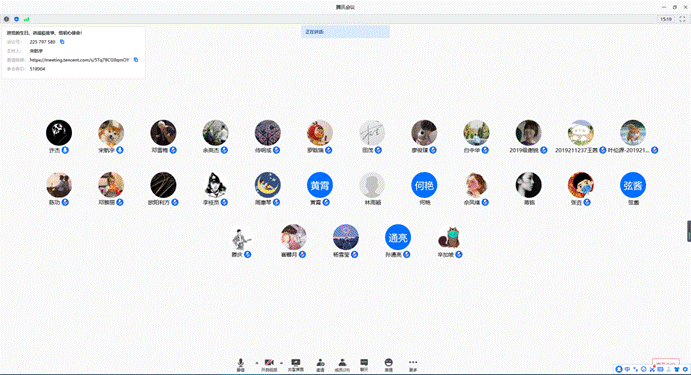Viewport: 691px width, 375px height.
Task: Mute the microphone in bottom toolbar
Action: click(241, 365)
